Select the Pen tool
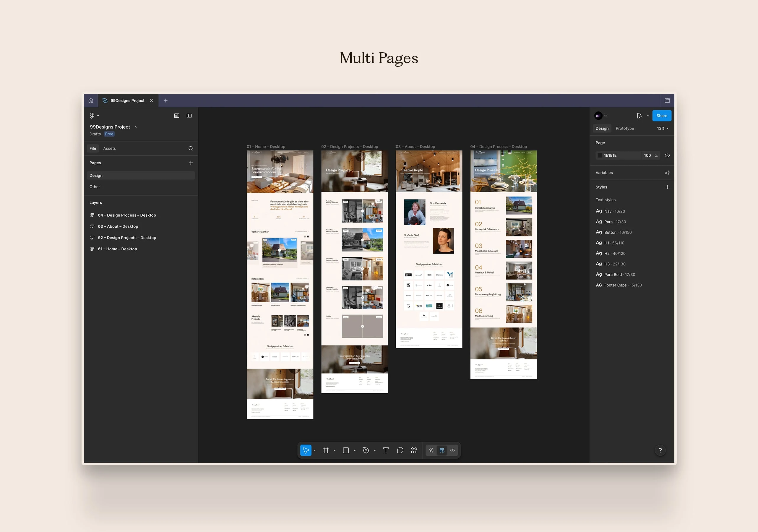Screen dimensions: 758x532 (366, 450)
